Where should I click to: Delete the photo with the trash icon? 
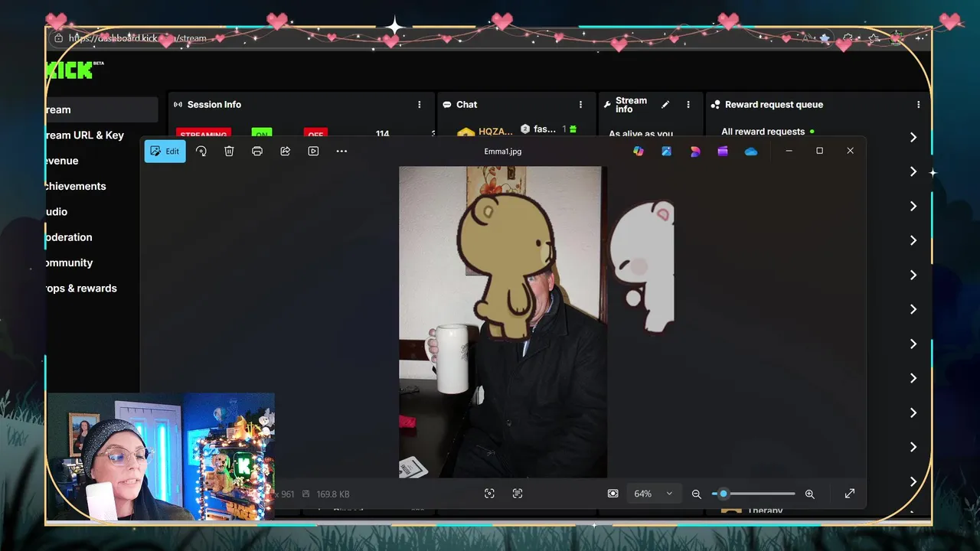[x=229, y=152]
